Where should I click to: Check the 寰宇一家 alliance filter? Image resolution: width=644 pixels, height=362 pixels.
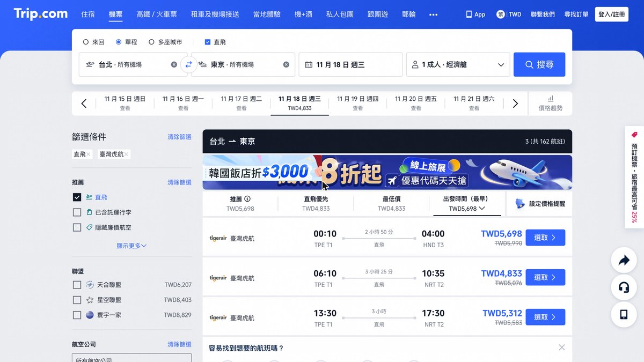pos(77,315)
